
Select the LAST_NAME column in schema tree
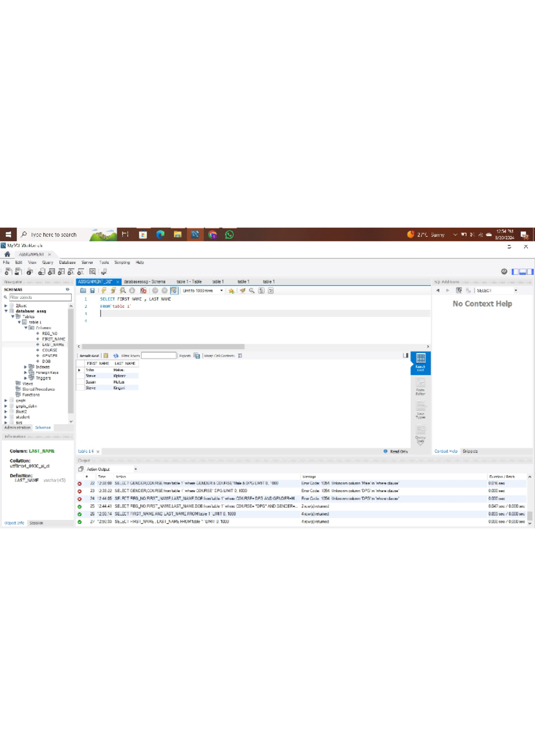pos(53,345)
